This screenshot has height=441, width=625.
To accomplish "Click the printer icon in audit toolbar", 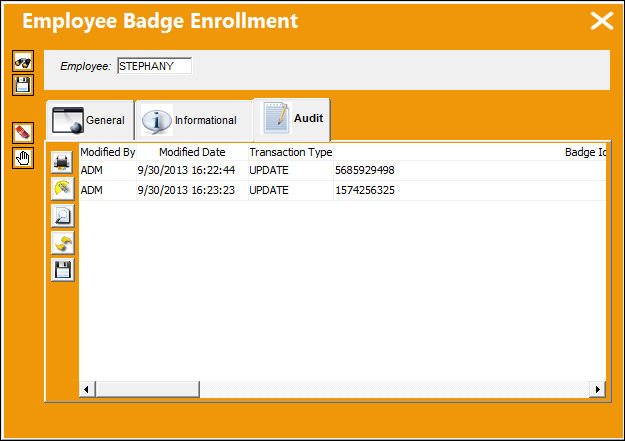I will 62,163.
